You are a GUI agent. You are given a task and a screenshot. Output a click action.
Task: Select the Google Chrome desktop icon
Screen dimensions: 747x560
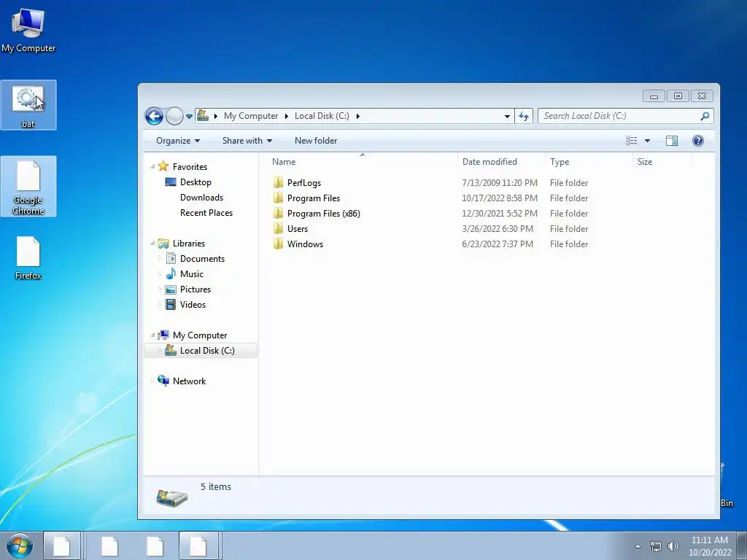(x=28, y=187)
